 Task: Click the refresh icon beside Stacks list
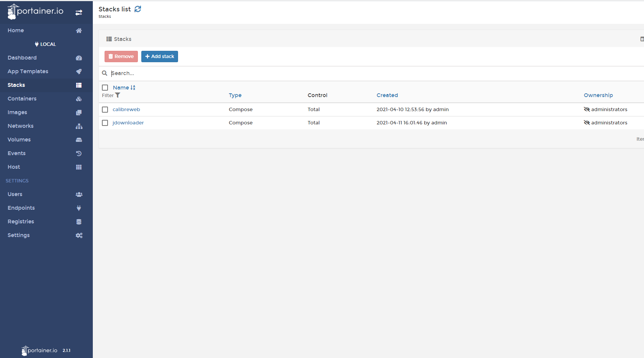pyautogui.click(x=138, y=9)
